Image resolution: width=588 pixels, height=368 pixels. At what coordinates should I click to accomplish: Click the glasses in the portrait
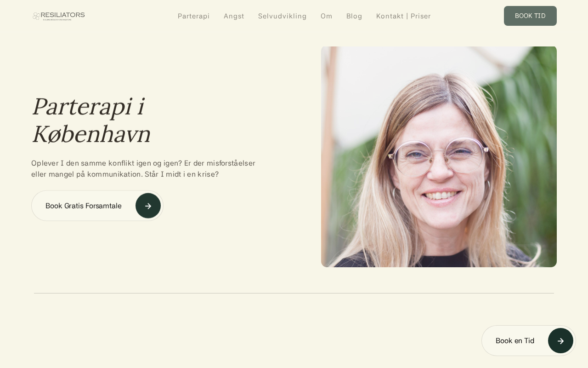(439, 155)
